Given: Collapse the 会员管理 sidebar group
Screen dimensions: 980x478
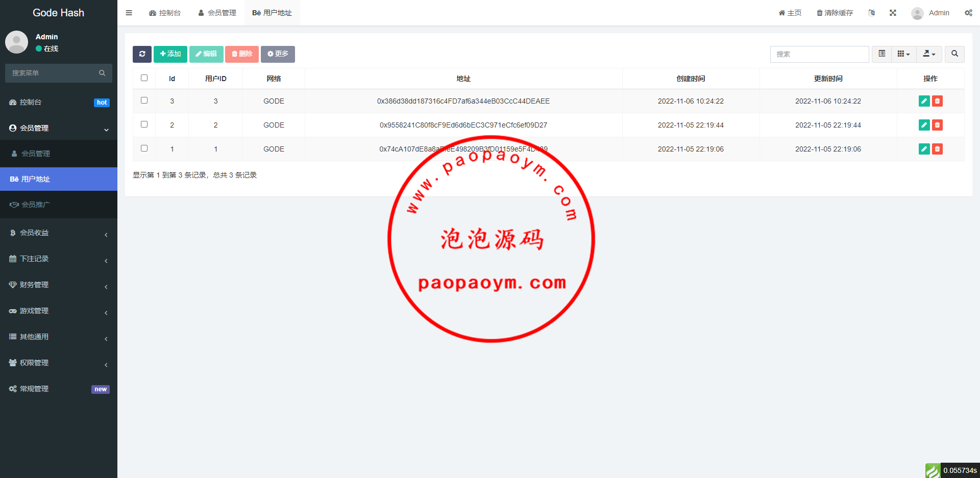Looking at the screenshot, I should pos(59,128).
